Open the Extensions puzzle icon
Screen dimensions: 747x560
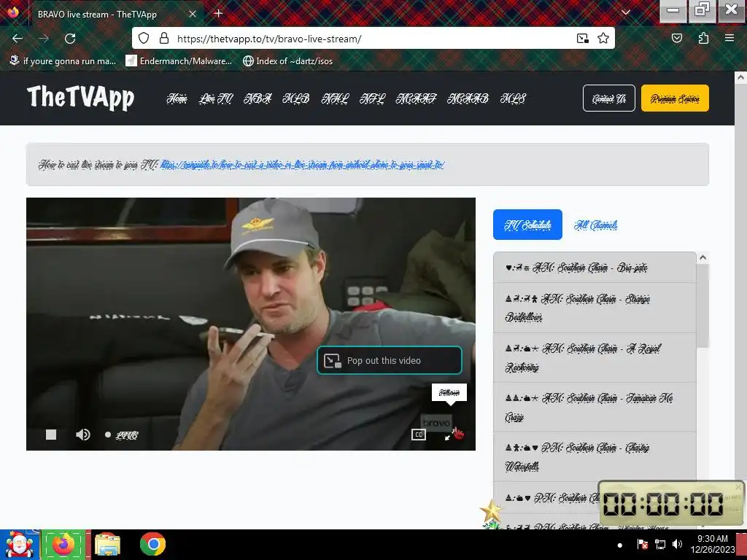(704, 39)
